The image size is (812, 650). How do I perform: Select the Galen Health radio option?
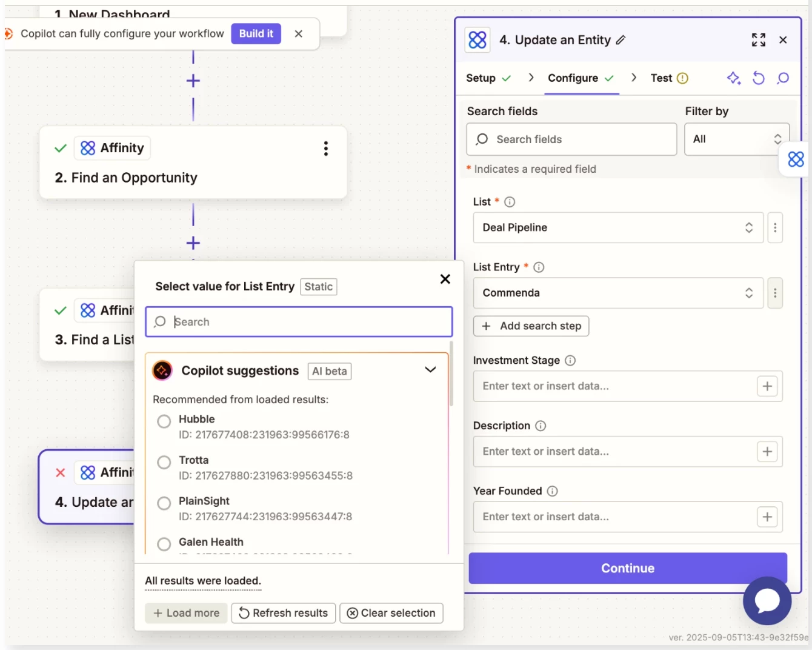pos(164,544)
